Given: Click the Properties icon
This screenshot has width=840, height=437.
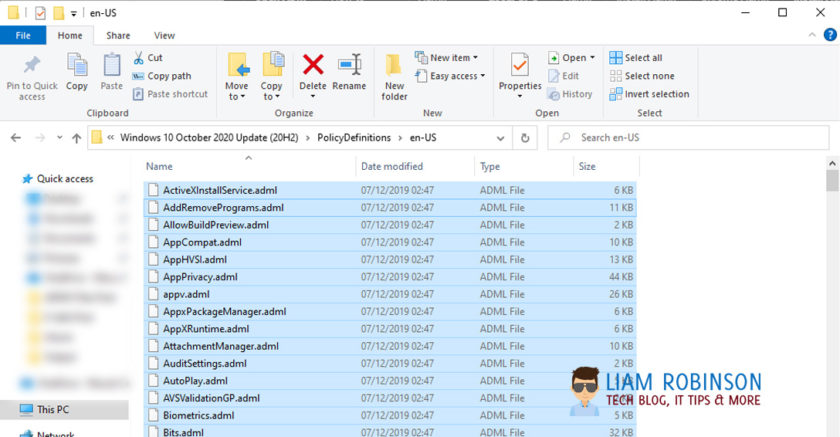Looking at the screenshot, I should (x=520, y=65).
